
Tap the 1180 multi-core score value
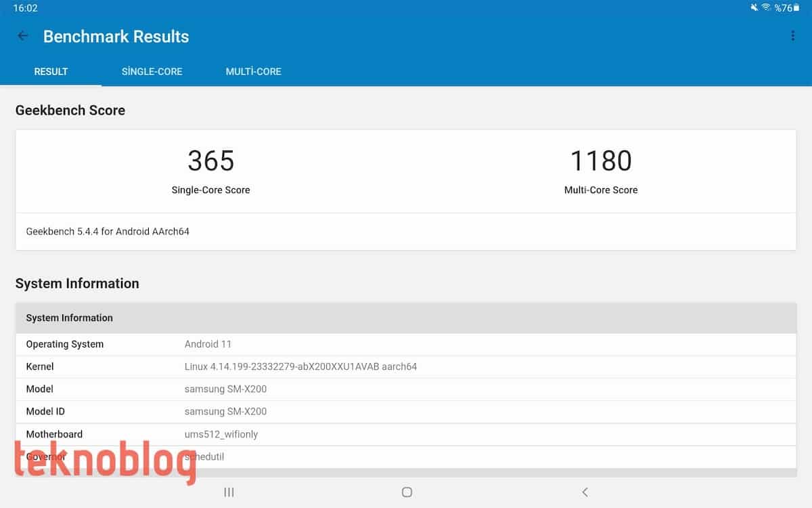click(601, 161)
